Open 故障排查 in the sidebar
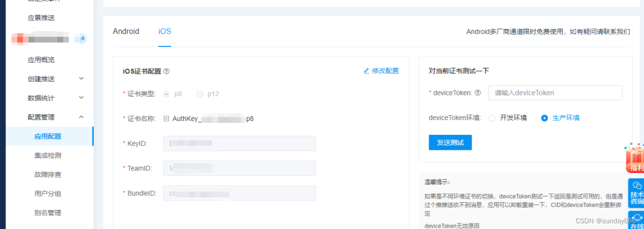 pyautogui.click(x=48, y=175)
